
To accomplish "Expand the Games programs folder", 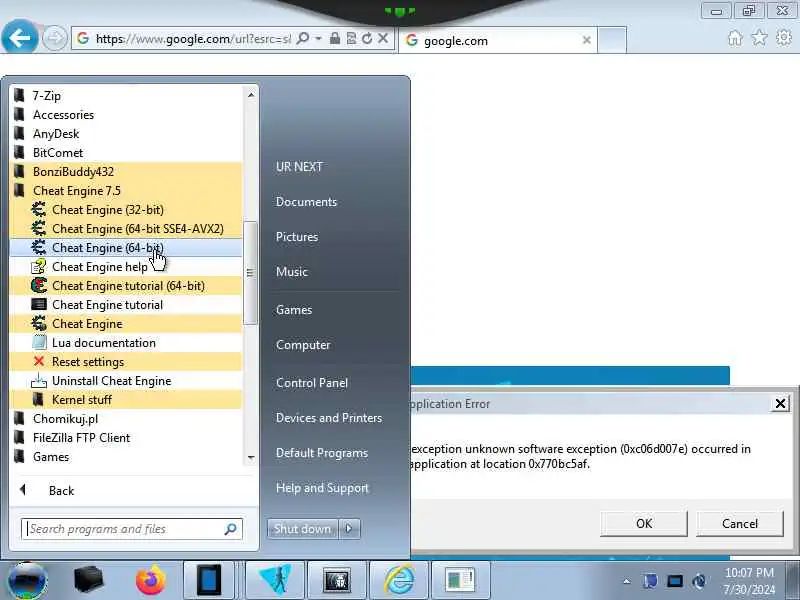I will [126, 457].
